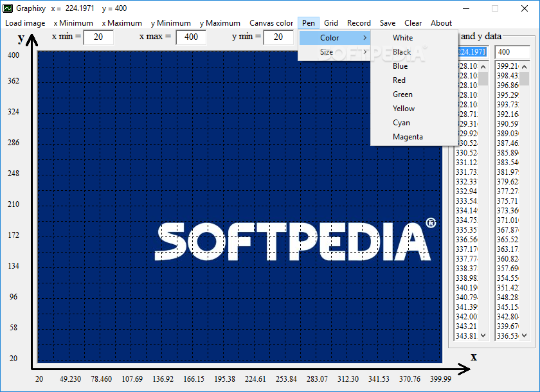Click y axis label 362
The width and height of the screenshot is (540, 392).
(x=14, y=81)
